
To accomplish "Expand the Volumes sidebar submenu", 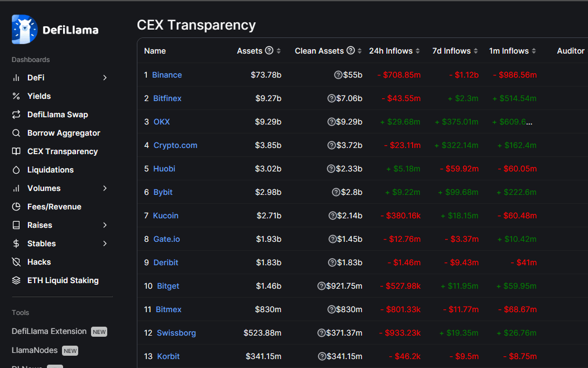I will (x=104, y=188).
